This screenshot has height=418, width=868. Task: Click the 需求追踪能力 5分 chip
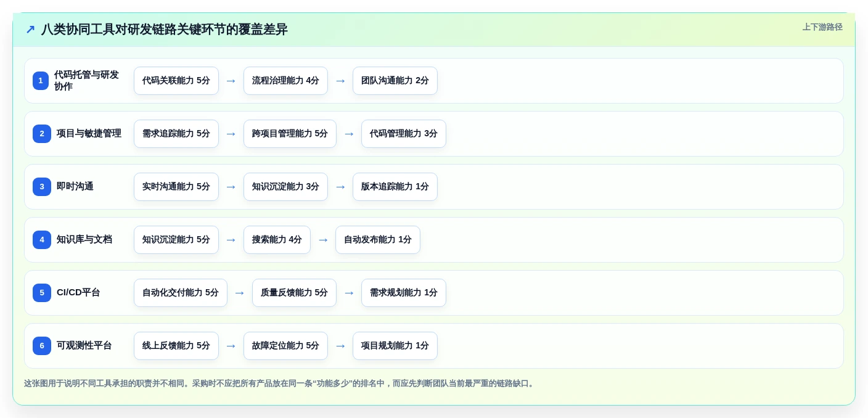[x=176, y=134]
